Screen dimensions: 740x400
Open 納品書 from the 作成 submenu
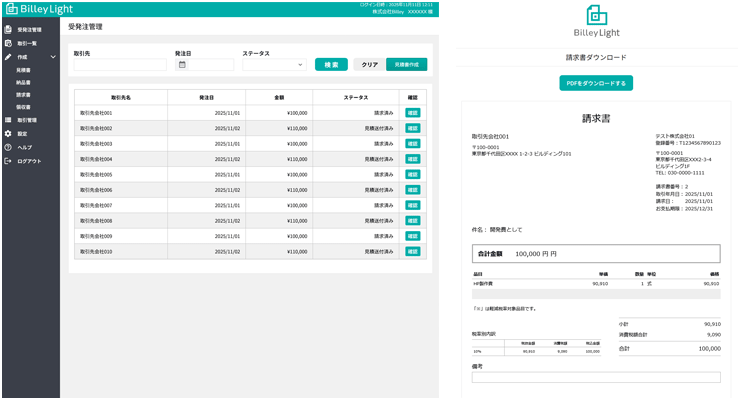coord(23,82)
